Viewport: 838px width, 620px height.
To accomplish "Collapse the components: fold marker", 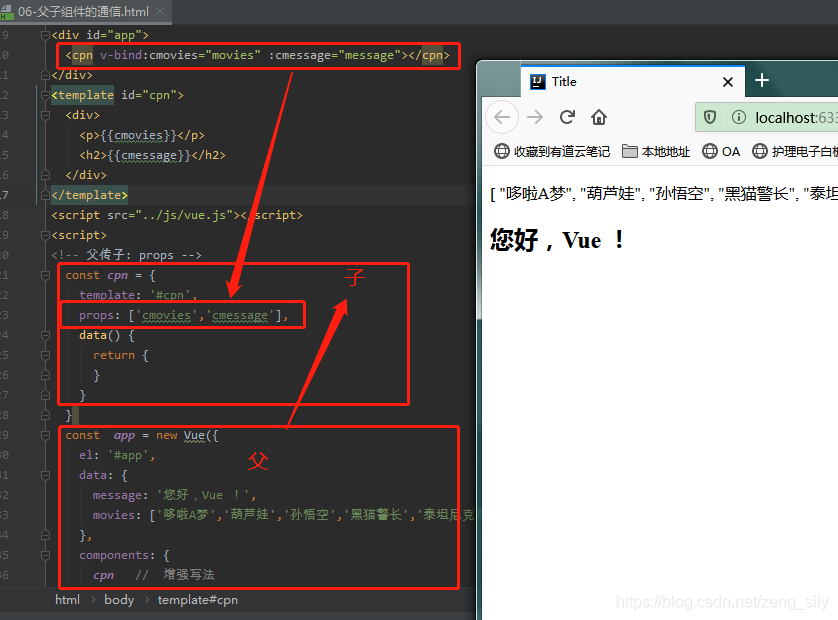I will pos(45,555).
